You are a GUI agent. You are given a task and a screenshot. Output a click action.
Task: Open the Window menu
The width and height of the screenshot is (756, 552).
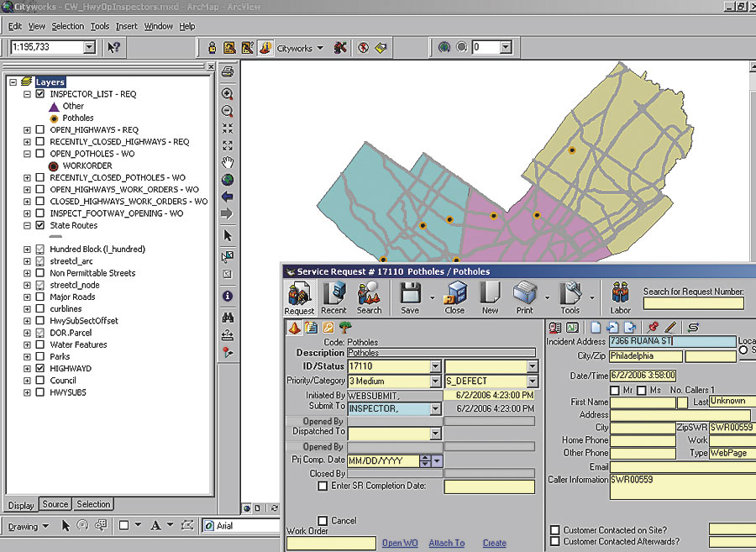click(159, 26)
